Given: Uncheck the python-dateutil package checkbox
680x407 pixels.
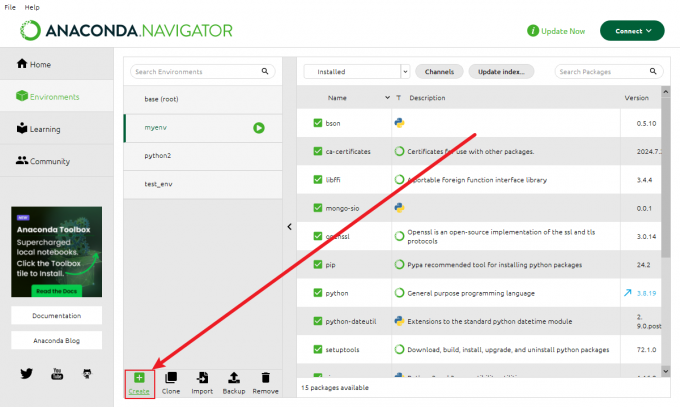Looking at the screenshot, I should 318,321.
